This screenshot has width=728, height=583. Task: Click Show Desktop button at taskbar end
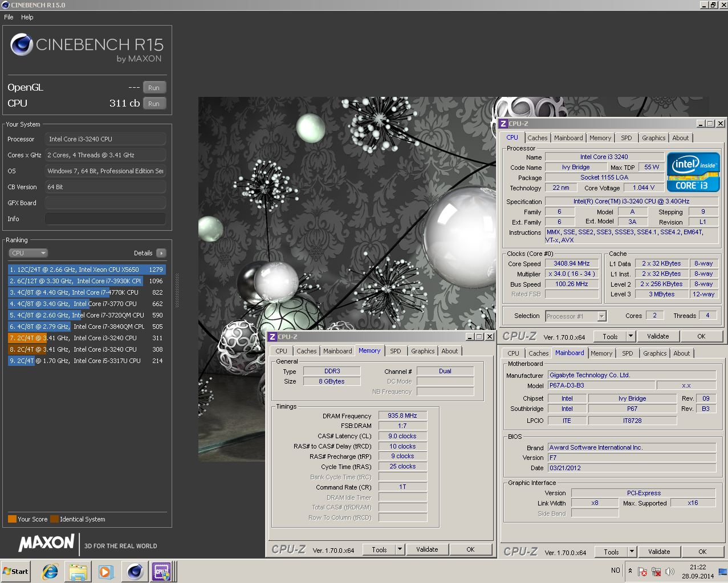click(723, 571)
